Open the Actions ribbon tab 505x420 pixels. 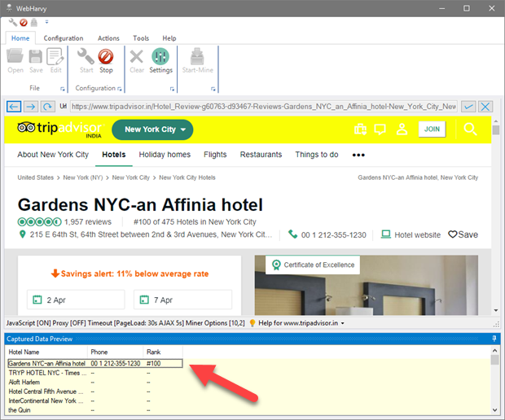[x=108, y=38]
